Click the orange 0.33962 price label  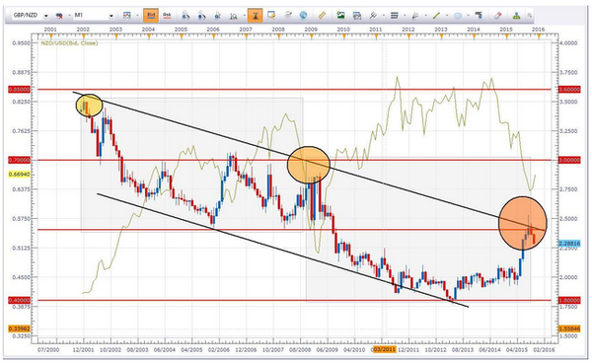(x=19, y=328)
